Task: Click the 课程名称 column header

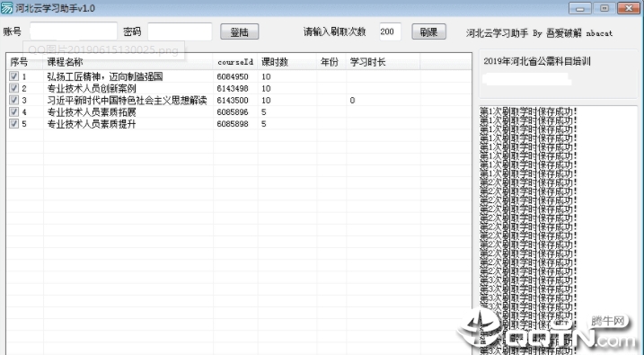Action: (x=128, y=62)
